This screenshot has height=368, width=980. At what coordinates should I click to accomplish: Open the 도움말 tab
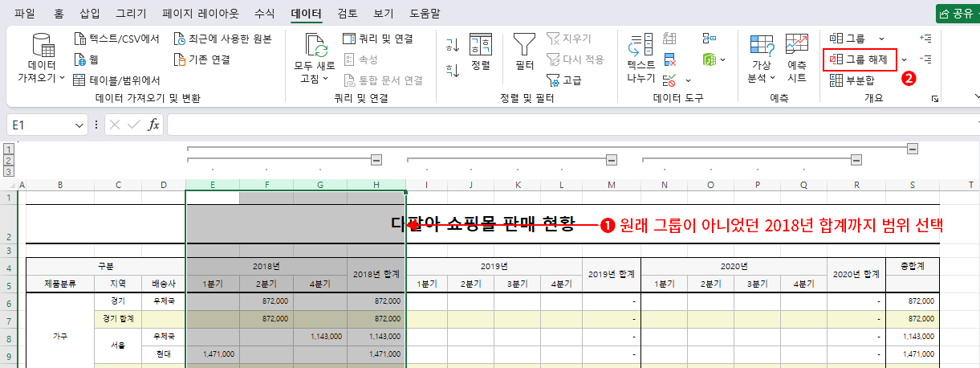425,13
